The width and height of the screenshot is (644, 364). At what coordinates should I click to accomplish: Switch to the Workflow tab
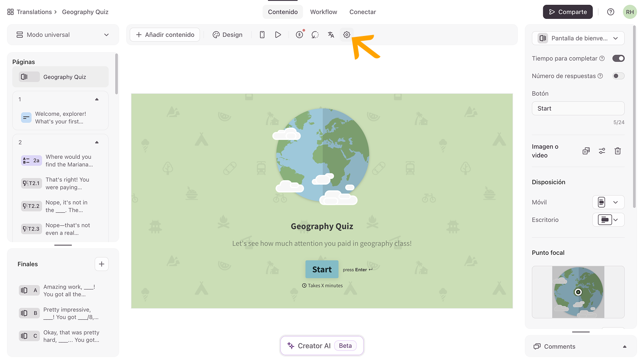[323, 12]
